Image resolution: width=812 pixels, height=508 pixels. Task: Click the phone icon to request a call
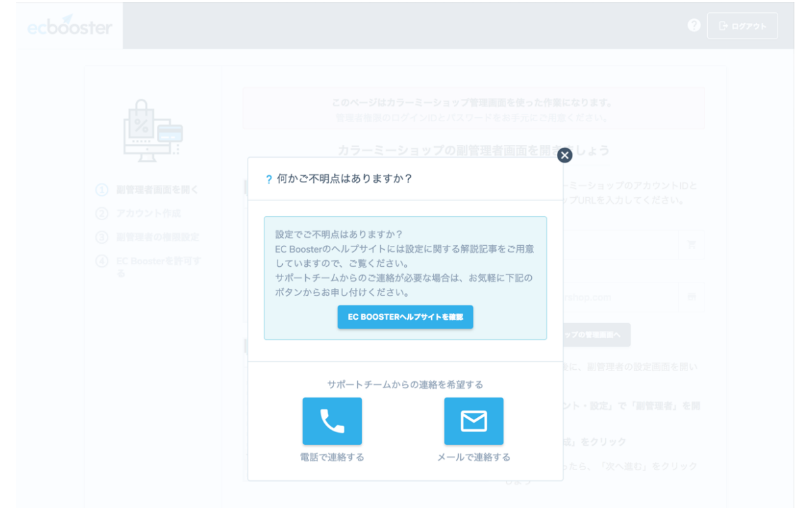coord(332,421)
